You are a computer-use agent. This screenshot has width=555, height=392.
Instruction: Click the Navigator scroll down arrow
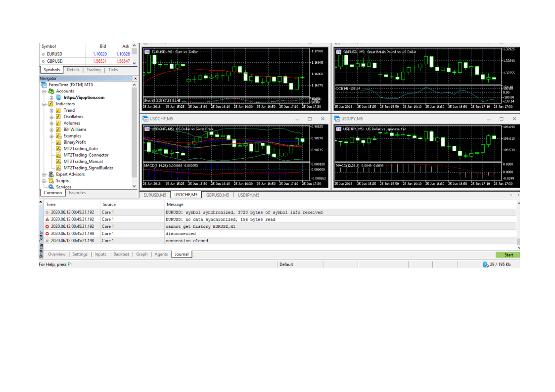tap(134, 186)
